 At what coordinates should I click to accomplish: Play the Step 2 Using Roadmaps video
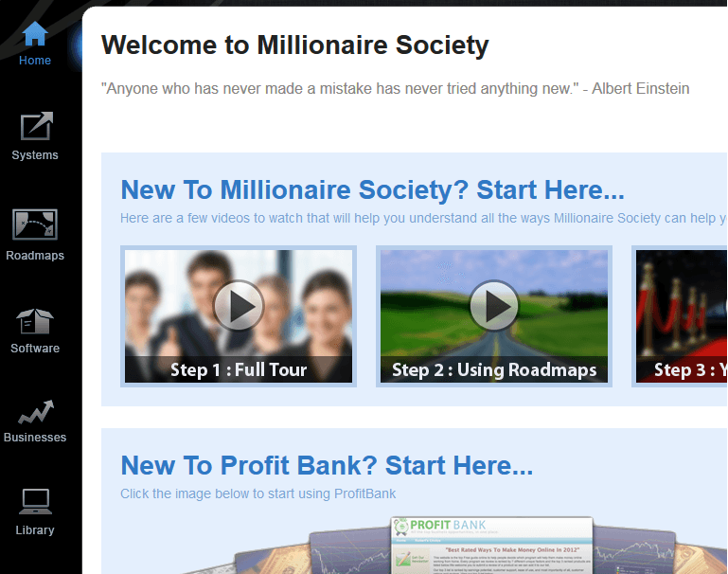click(x=494, y=306)
